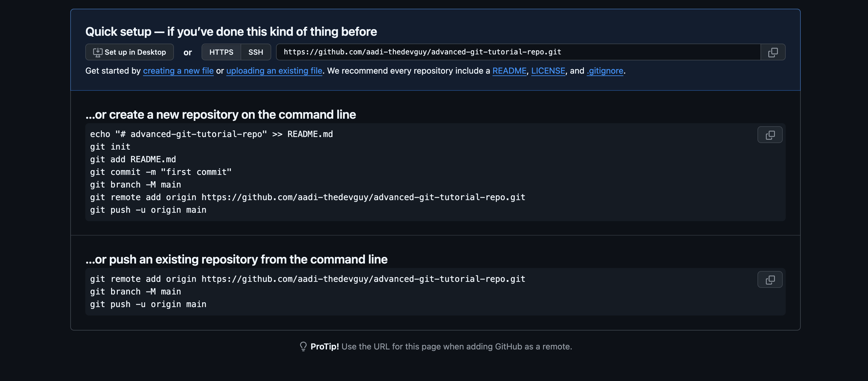Copy the repository HTTPS URL to clipboard
The width and height of the screenshot is (868, 381).
(x=773, y=52)
